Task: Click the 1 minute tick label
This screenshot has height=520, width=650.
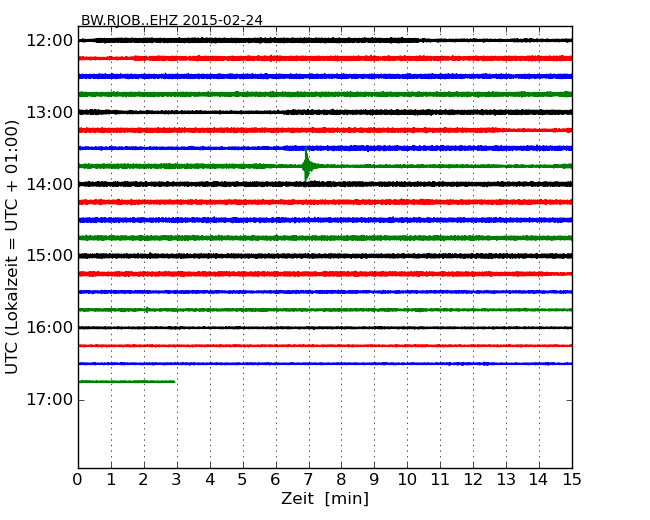Action: (111, 480)
